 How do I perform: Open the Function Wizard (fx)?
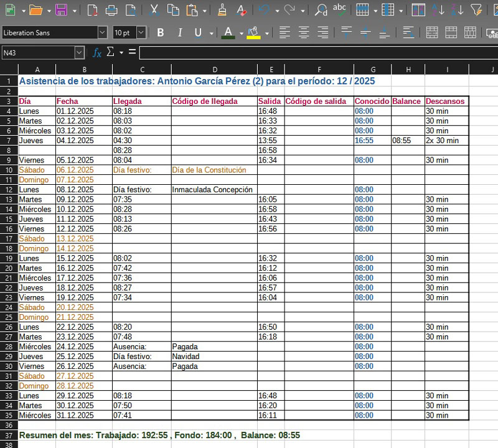click(x=97, y=53)
